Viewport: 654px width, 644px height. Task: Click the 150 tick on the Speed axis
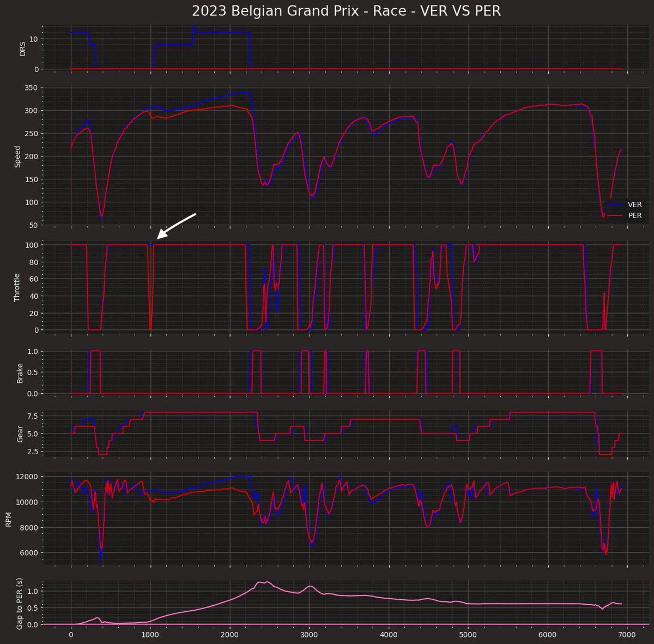coord(31,179)
